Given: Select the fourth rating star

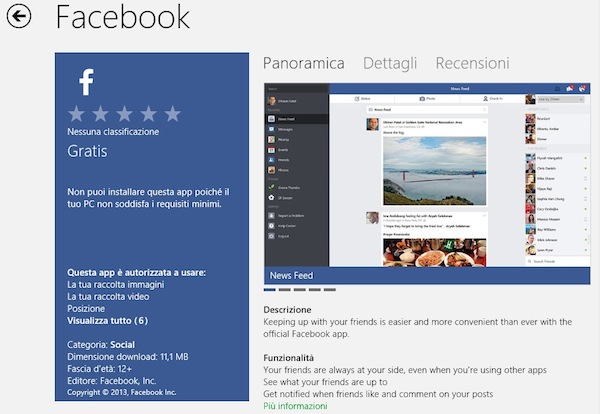Looking at the screenshot, I should point(148,114).
